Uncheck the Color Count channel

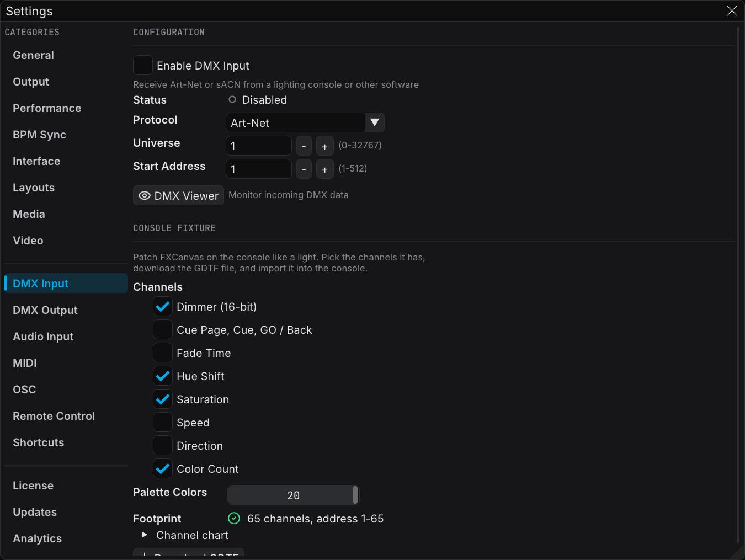pyautogui.click(x=163, y=469)
